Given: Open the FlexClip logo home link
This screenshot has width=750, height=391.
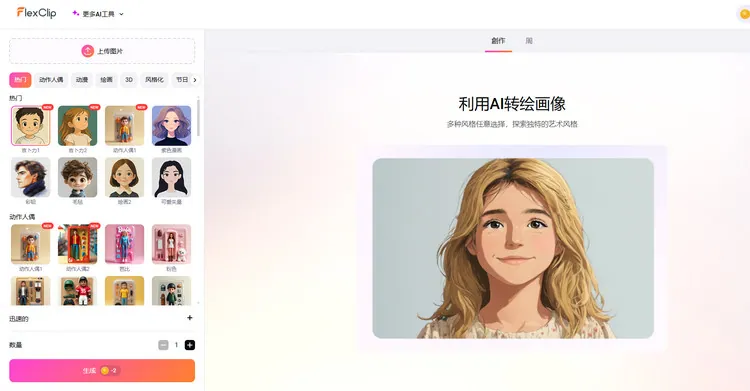Looking at the screenshot, I should [36, 13].
